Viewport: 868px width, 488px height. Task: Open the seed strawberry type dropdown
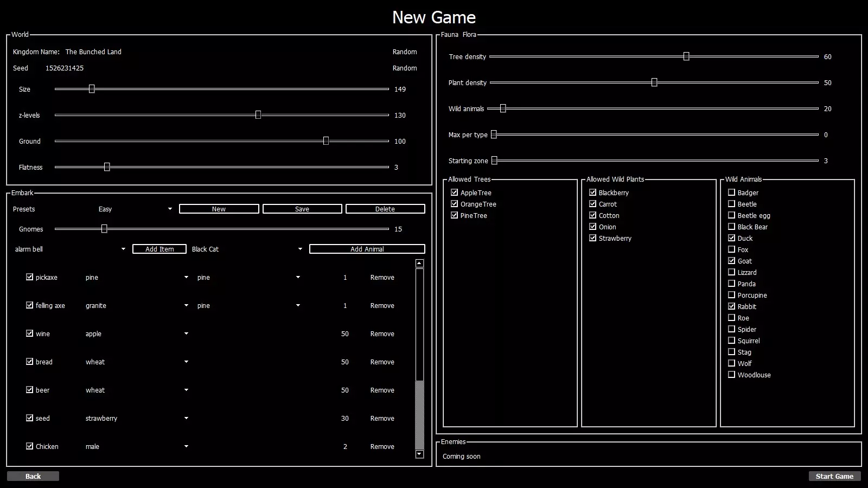[x=137, y=419]
